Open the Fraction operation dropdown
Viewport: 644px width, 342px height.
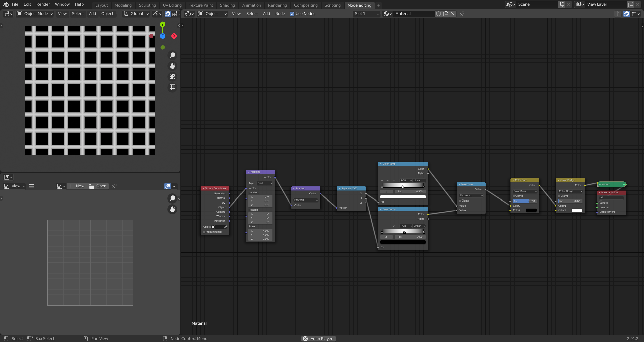point(306,200)
